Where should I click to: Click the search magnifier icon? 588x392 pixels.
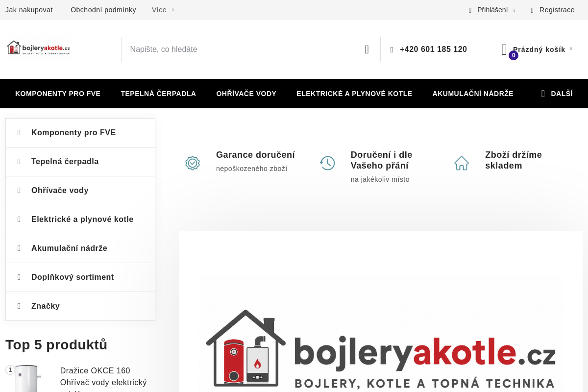[x=367, y=49]
